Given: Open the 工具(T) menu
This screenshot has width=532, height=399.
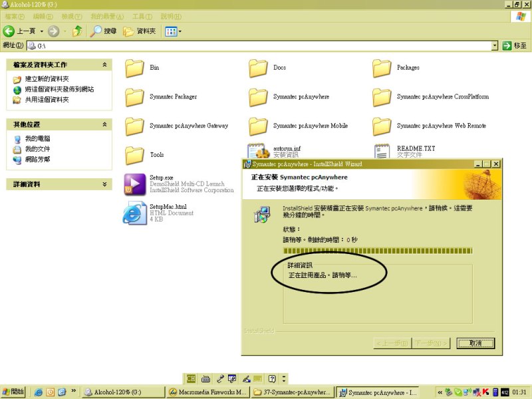Looking at the screenshot, I should pos(142,16).
